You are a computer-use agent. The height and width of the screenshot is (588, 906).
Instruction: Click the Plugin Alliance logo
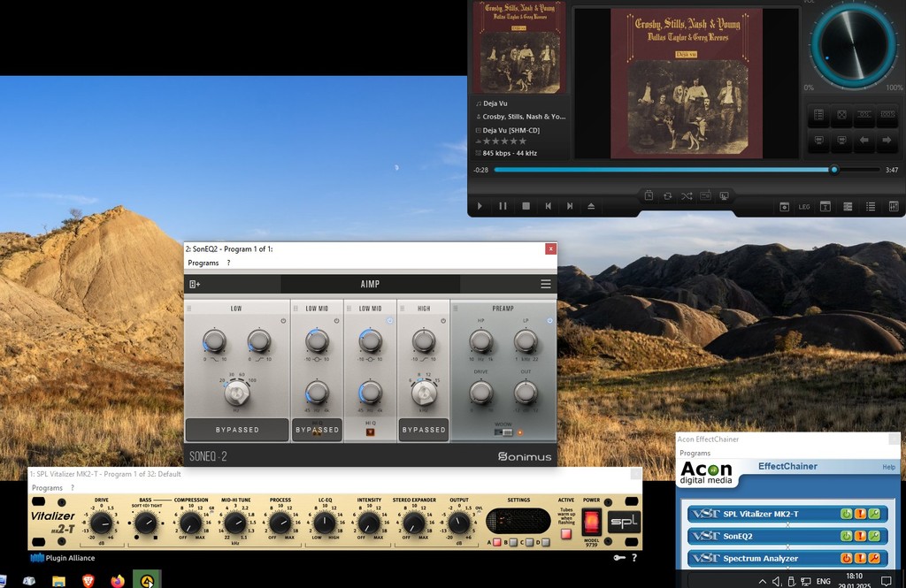[63, 558]
